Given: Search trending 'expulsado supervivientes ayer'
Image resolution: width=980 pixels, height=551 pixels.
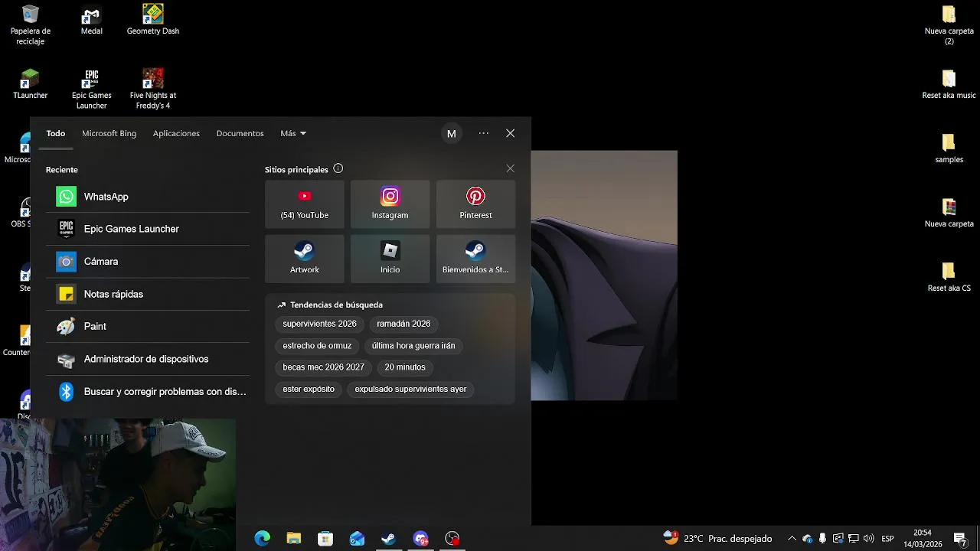Looking at the screenshot, I should pos(410,389).
